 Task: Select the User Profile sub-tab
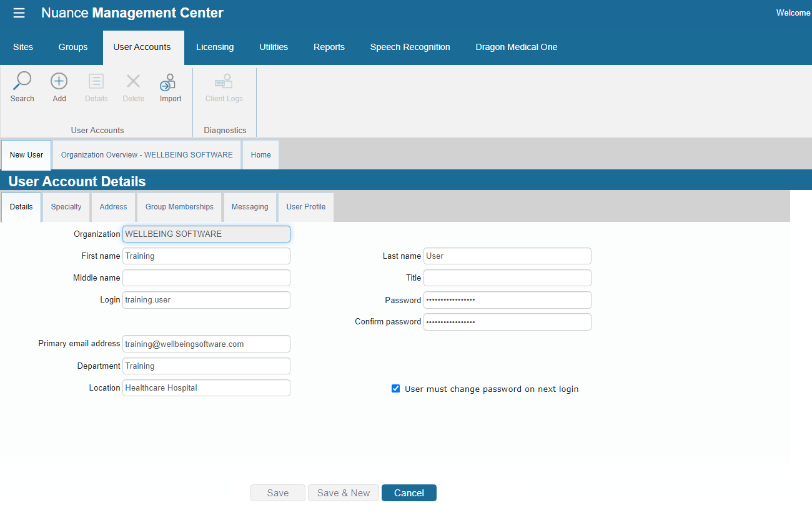point(306,207)
